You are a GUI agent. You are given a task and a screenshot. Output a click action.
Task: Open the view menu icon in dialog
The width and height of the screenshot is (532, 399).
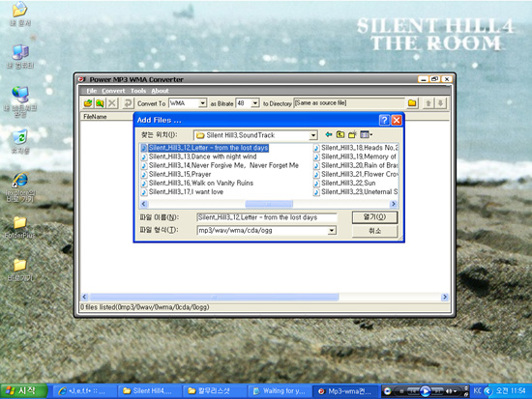tap(366, 134)
